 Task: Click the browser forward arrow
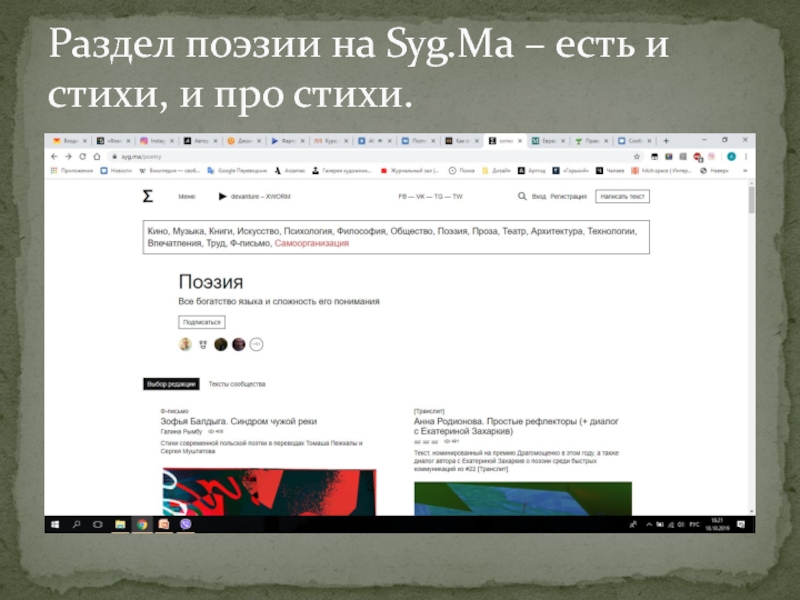pos(68,157)
